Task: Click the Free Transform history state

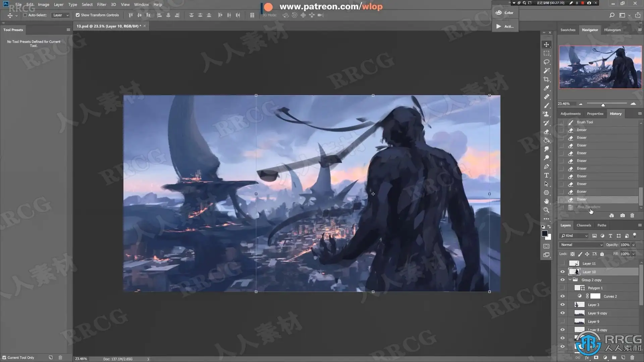Action: [x=588, y=207]
